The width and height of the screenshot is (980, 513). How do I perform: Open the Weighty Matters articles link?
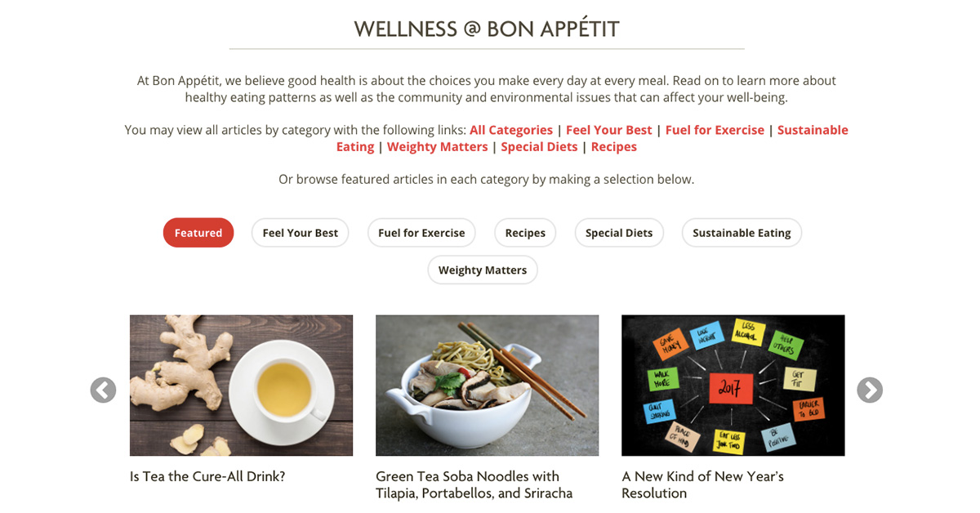(438, 146)
